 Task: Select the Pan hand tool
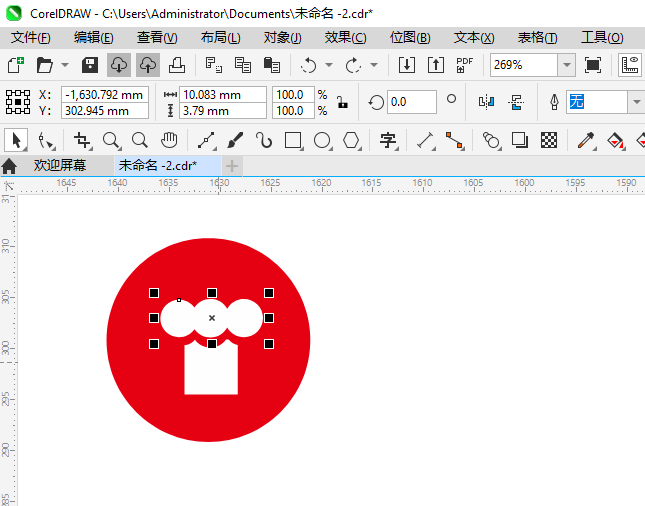(x=169, y=141)
